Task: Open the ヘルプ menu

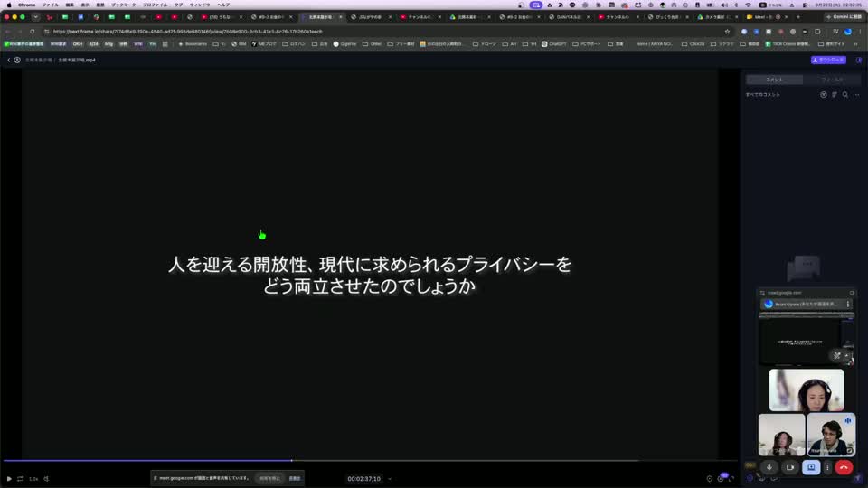Action: pos(223,5)
